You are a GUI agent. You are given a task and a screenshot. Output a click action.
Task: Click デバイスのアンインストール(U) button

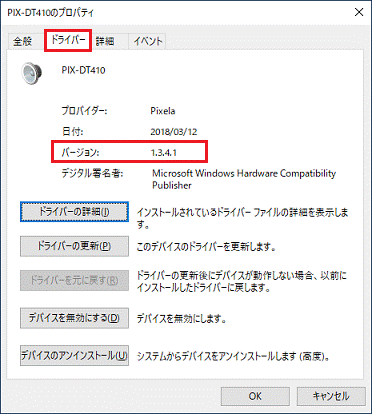tap(74, 356)
